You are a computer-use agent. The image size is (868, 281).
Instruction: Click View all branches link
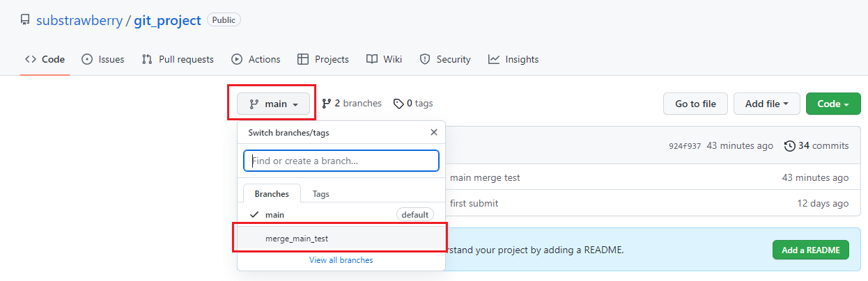click(341, 260)
